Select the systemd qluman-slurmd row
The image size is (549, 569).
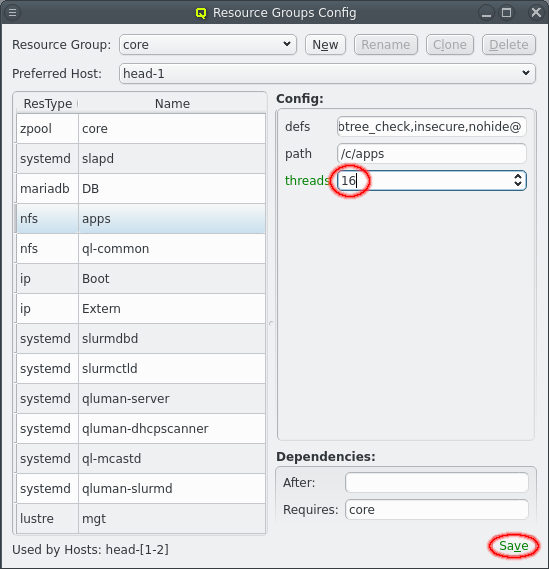click(x=141, y=489)
